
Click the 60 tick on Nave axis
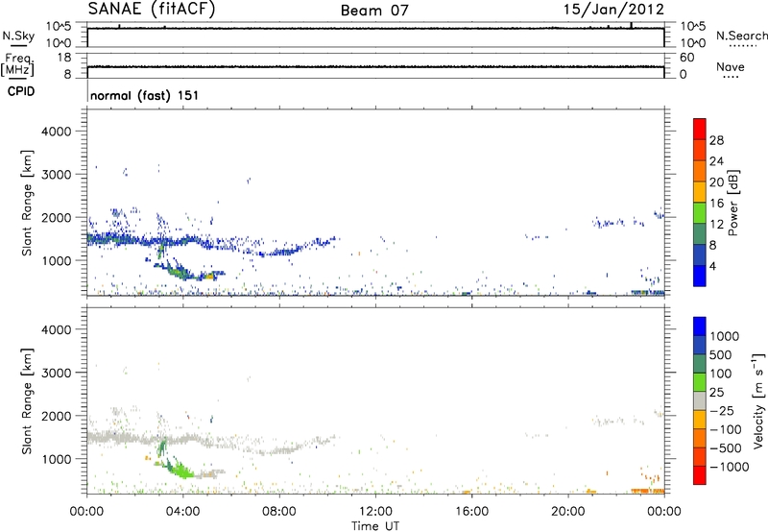tap(687, 58)
